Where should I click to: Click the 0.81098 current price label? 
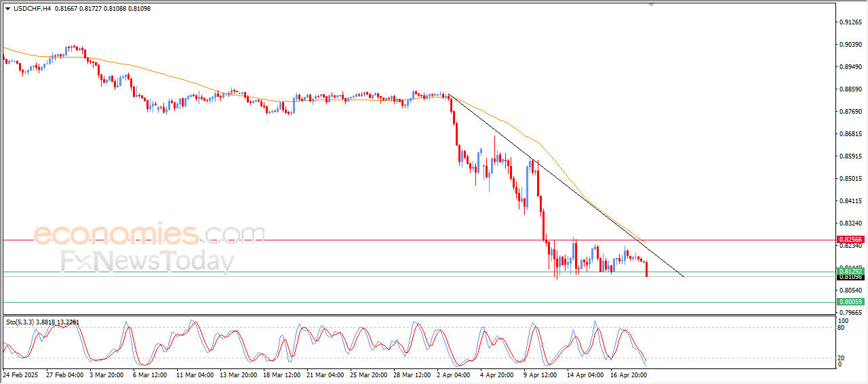click(850, 277)
